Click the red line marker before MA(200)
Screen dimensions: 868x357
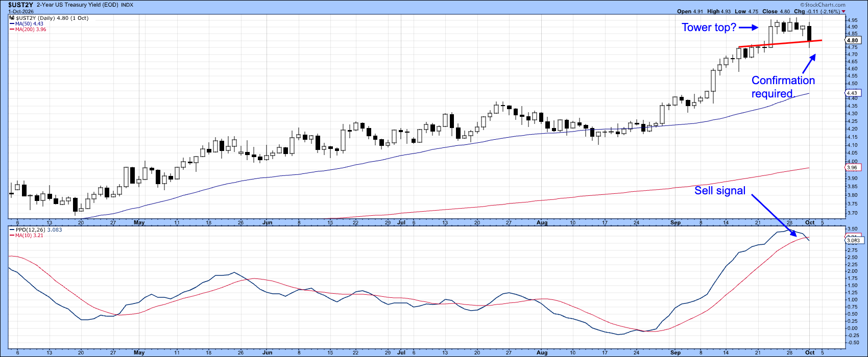coord(11,30)
